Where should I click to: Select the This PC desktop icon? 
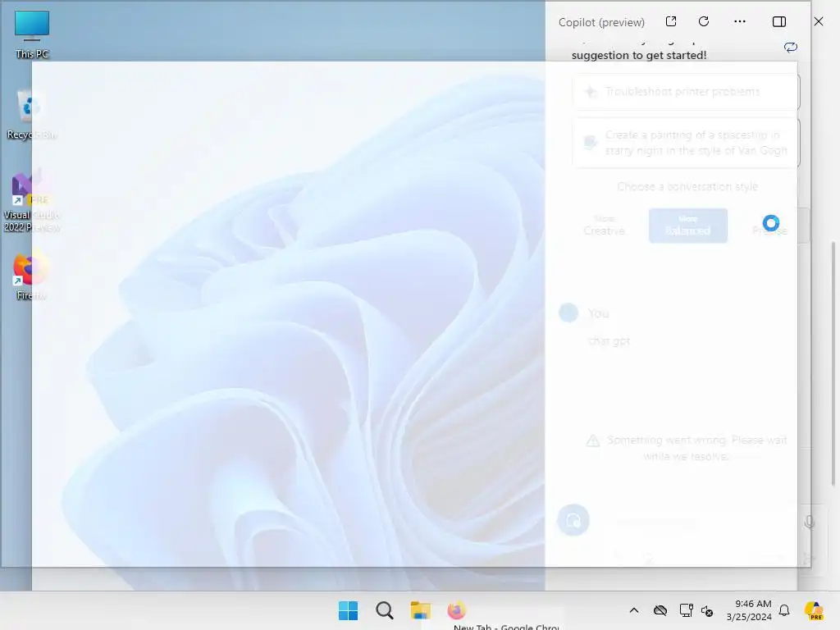coord(32,34)
